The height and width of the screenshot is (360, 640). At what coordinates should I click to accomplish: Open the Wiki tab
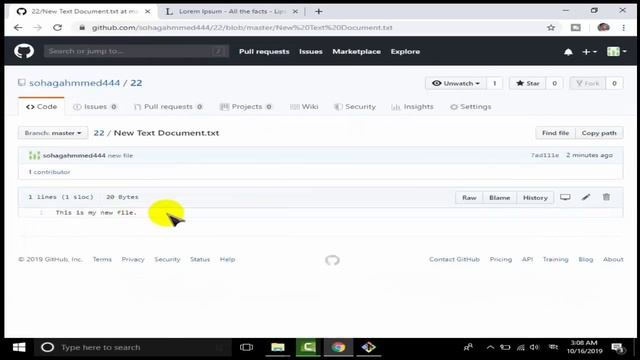click(304, 107)
